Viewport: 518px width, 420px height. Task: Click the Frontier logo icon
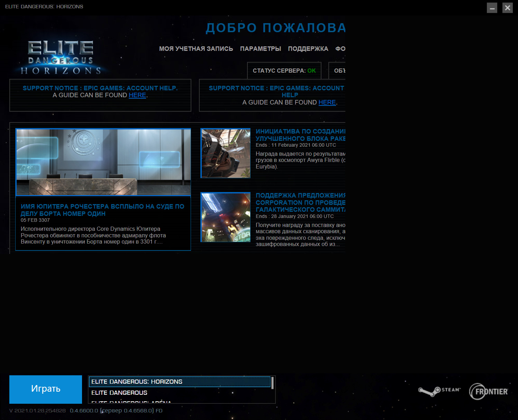489,391
